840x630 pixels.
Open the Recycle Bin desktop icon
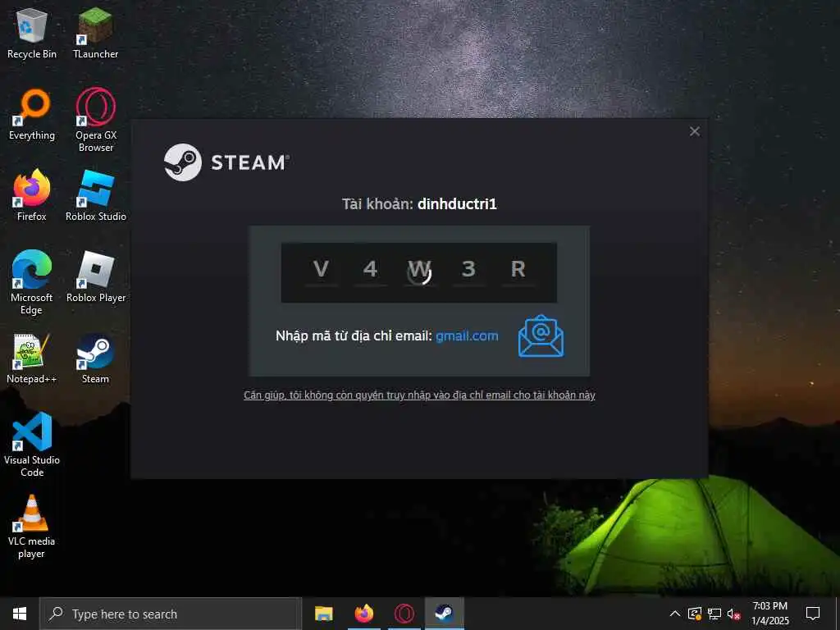click(x=32, y=34)
